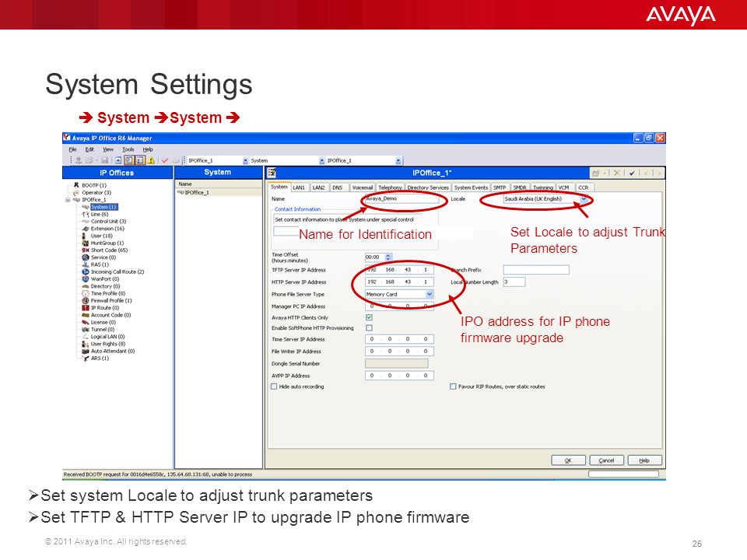The width and height of the screenshot is (747, 560).
Task: Click the Operator tree icon
Action: [76, 192]
